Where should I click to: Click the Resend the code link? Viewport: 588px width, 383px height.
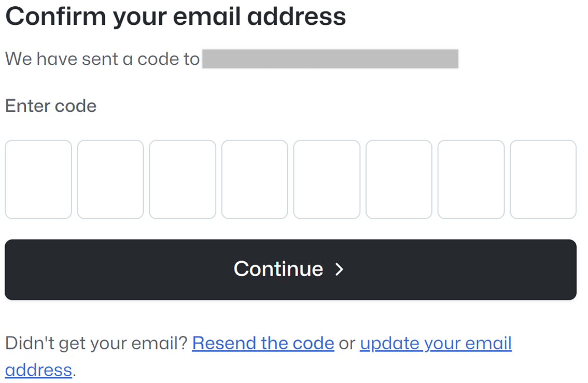pyautogui.click(x=263, y=343)
